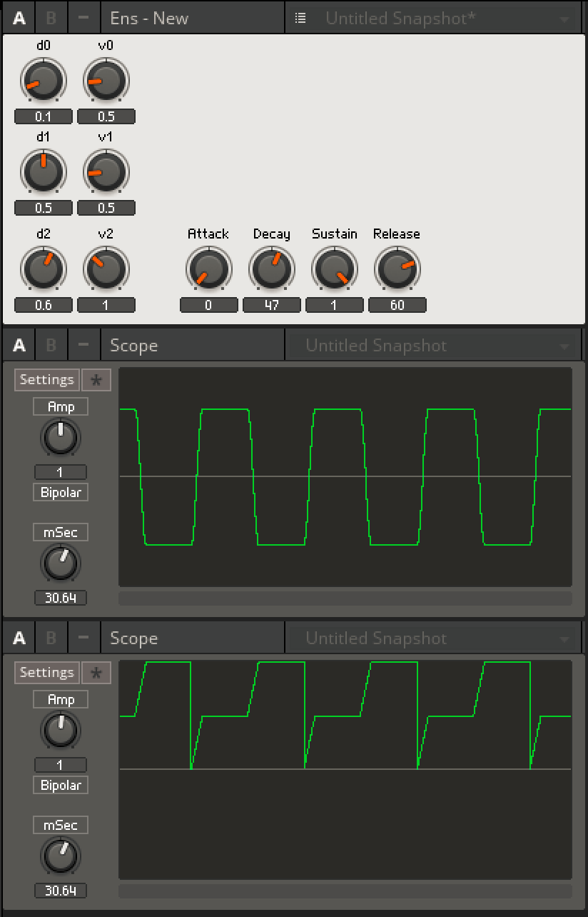Click the Decay value field showing 47
Viewport: 588px width, 917px height.
pos(272,305)
